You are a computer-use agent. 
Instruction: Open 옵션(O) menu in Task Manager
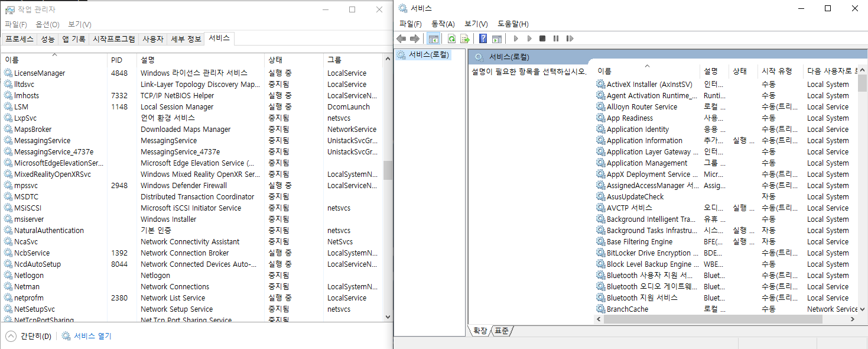pos(47,24)
